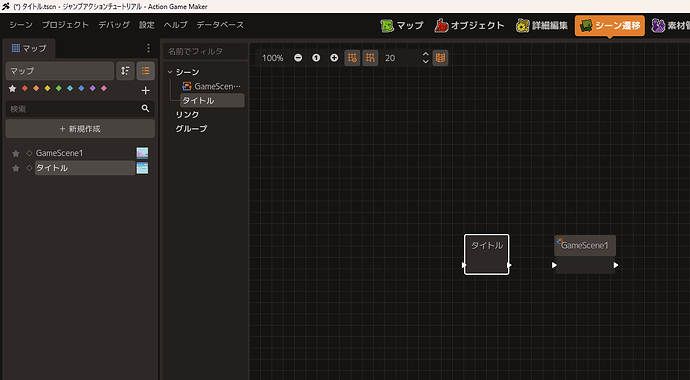The image size is (690, 380).
Task: Open the マップ panel three-dot options
Action: [148, 48]
